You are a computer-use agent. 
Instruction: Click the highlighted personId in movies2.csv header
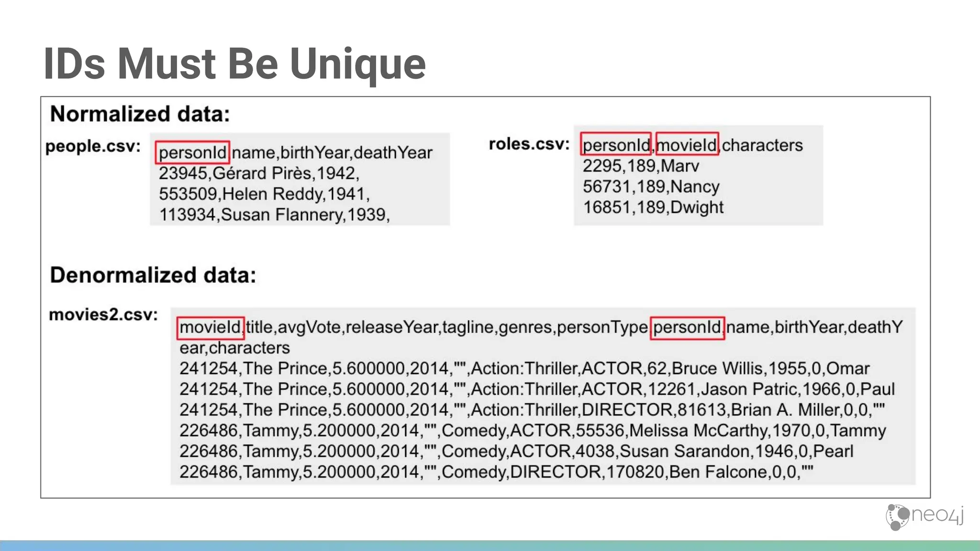(x=687, y=327)
